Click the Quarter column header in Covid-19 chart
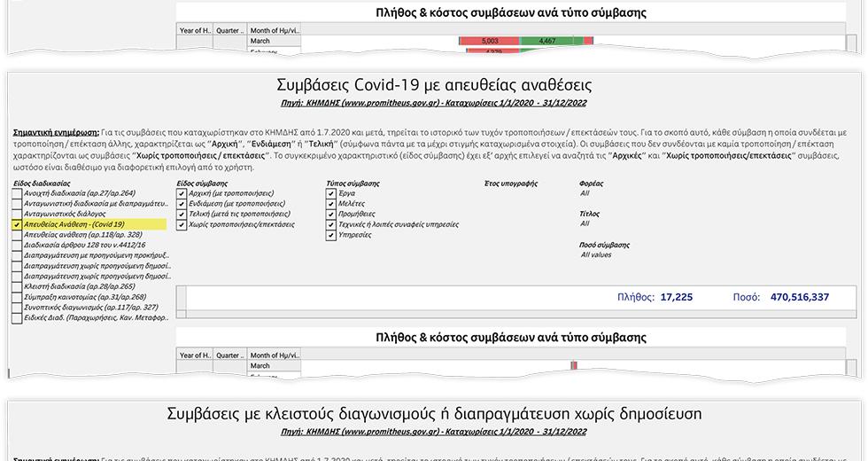The image size is (868, 461). point(229,356)
